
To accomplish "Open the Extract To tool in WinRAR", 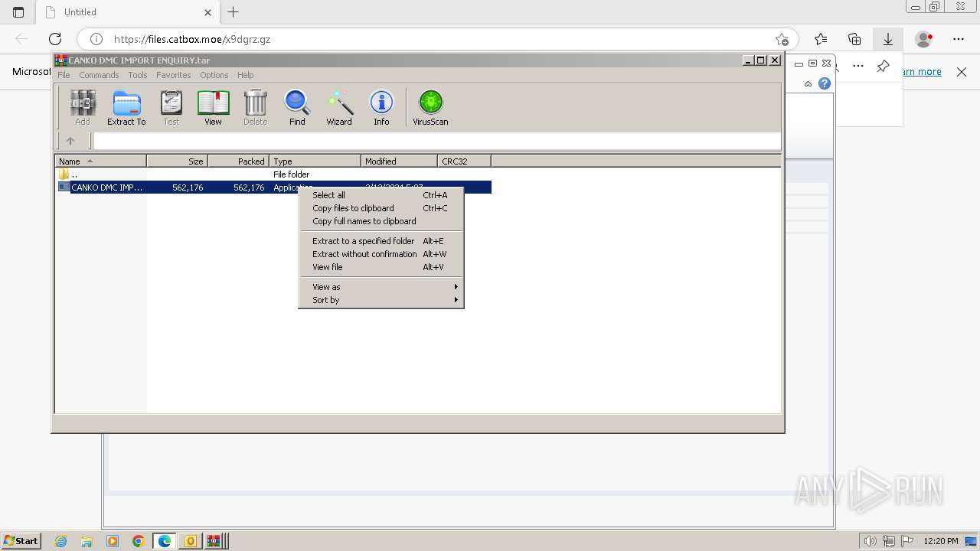I will (126, 107).
